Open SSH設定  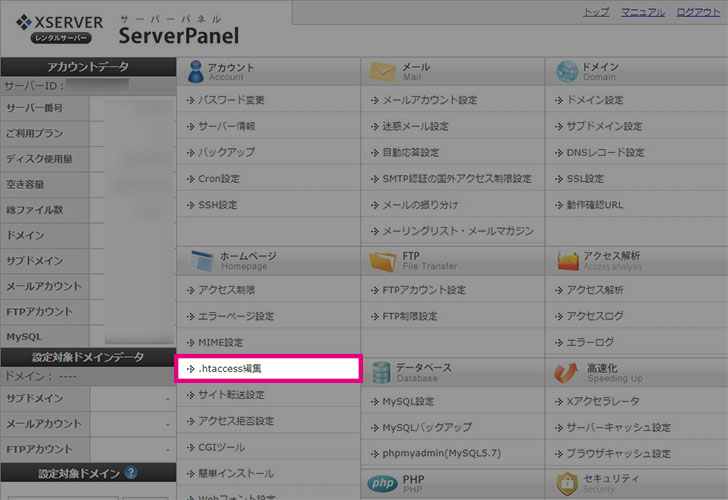pyautogui.click(x=217, y=205)
